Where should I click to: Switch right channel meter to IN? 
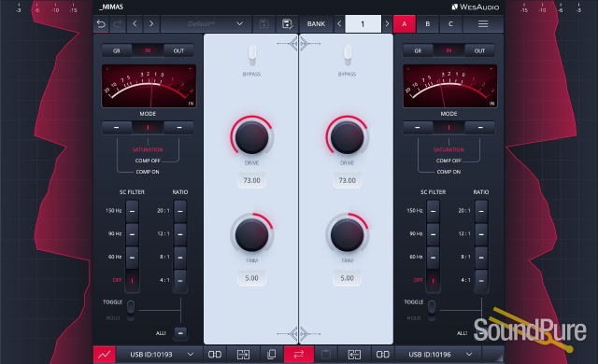448,50
